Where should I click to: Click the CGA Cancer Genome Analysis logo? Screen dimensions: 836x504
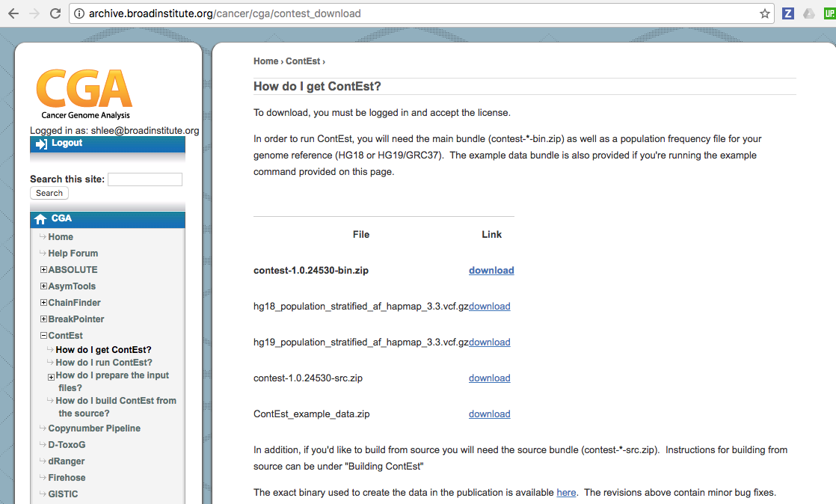pos(84,94)
